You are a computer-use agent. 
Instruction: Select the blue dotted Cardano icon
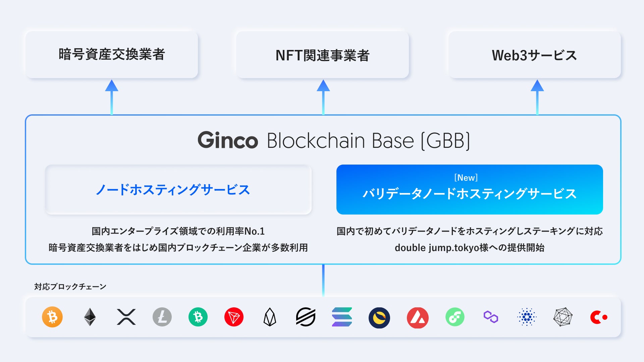(x=527, y=317)
